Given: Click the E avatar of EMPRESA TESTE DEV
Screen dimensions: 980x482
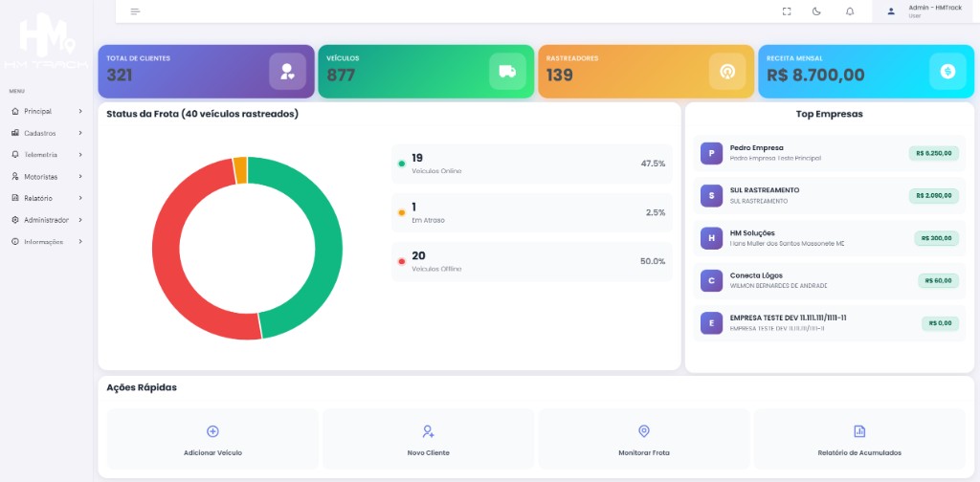Looking at the screenshot, I should click(x=711, y=323).
